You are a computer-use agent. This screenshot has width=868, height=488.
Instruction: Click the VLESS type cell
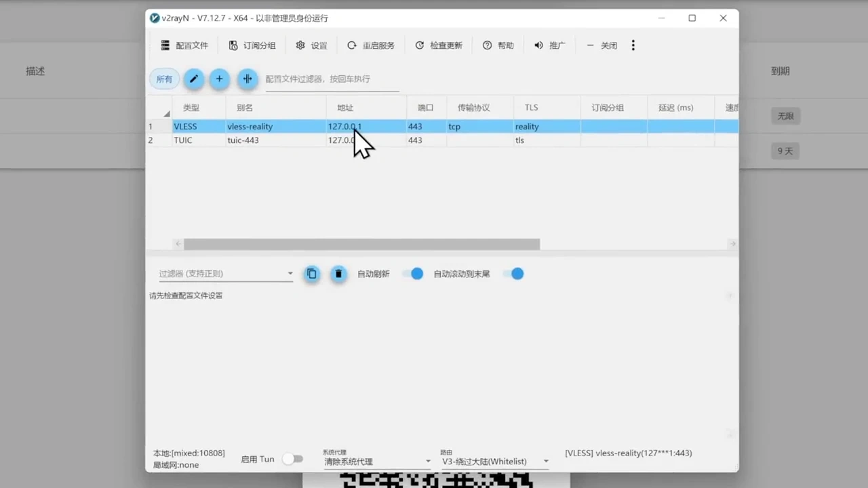199,127
